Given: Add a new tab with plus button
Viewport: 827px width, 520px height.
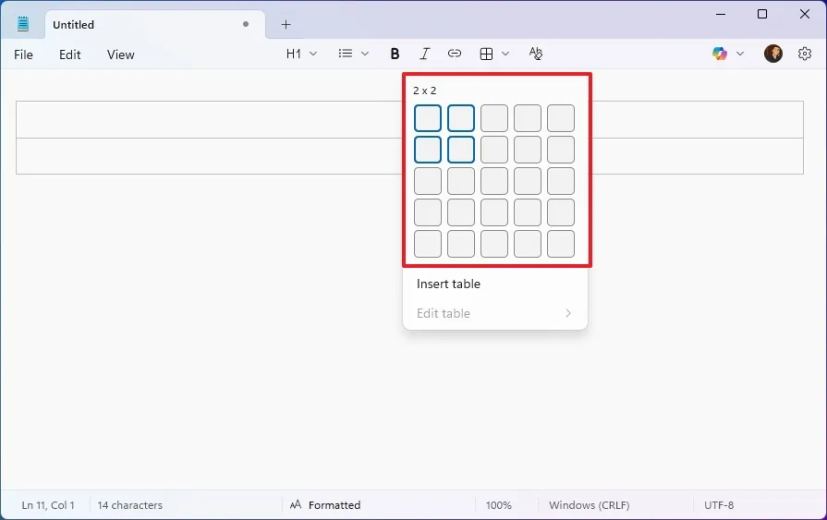Looking at the screenshot, I should (286, 24).
